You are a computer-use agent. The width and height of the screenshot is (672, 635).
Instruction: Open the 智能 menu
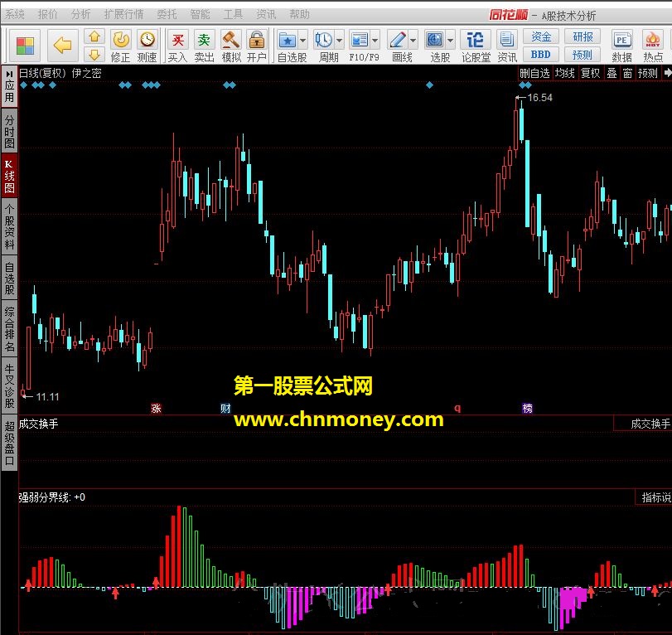pyautogui.click(x=201, y=15)
